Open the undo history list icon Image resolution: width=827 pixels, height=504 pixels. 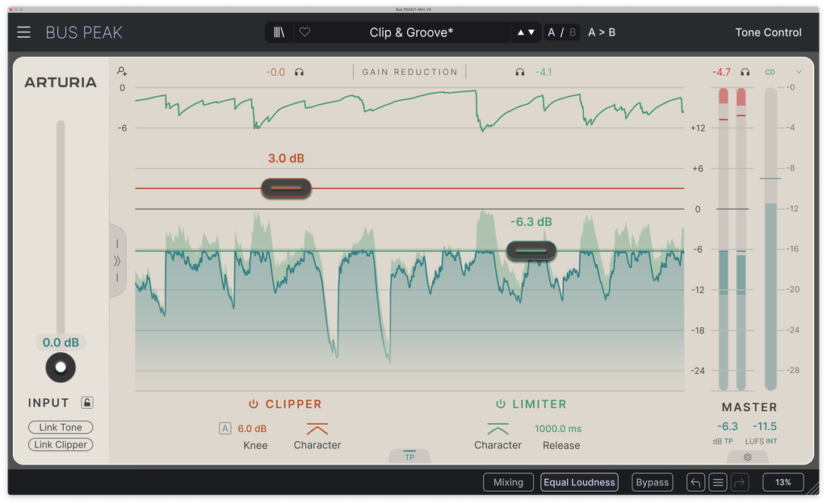coord(718,482)
